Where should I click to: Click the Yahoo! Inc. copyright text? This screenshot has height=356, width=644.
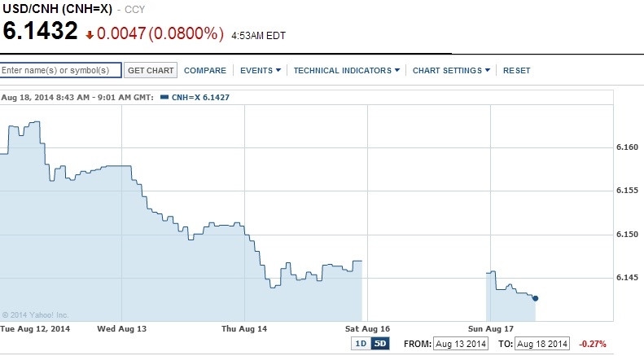36,314
